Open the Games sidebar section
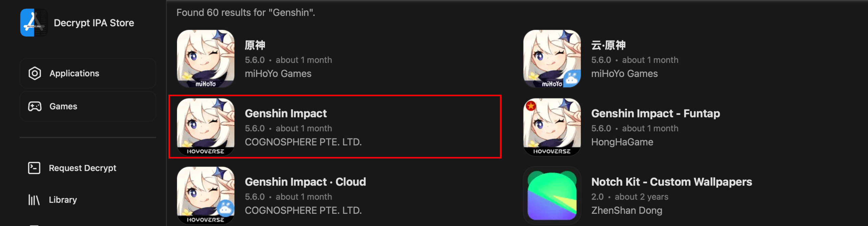Screen dimensions: 868x226 [88, 107]
